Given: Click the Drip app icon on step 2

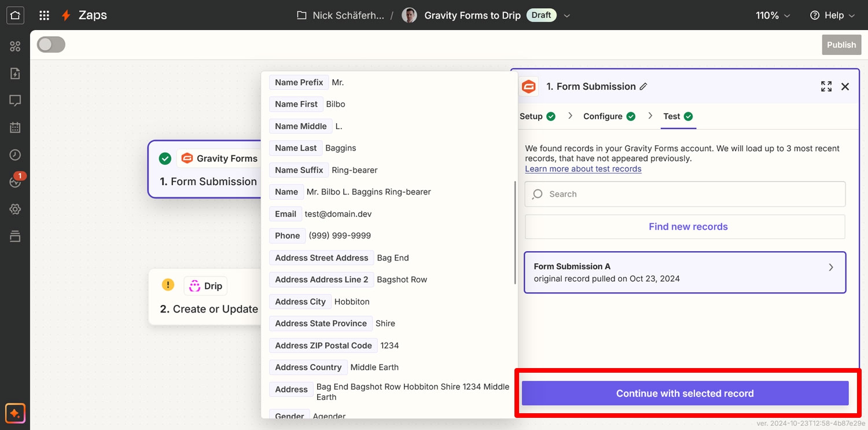Looking at the screenshot, I should 195,286.
